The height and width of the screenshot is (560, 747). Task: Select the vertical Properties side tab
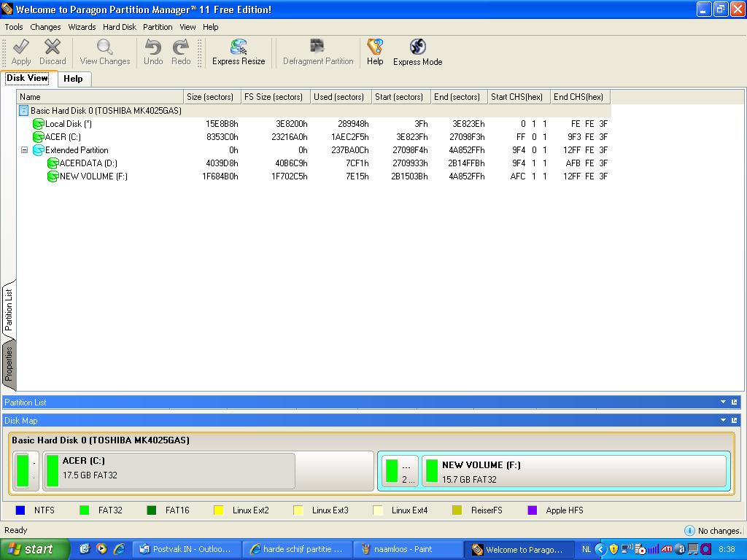9,365
